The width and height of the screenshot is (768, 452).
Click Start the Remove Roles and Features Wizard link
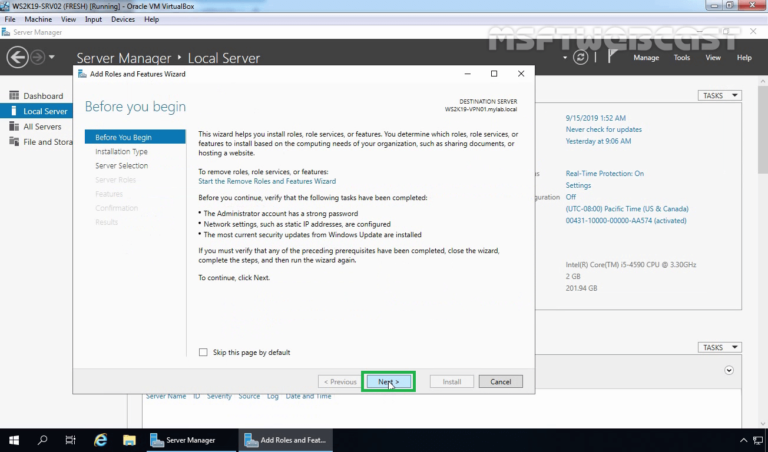click(266, 181)
